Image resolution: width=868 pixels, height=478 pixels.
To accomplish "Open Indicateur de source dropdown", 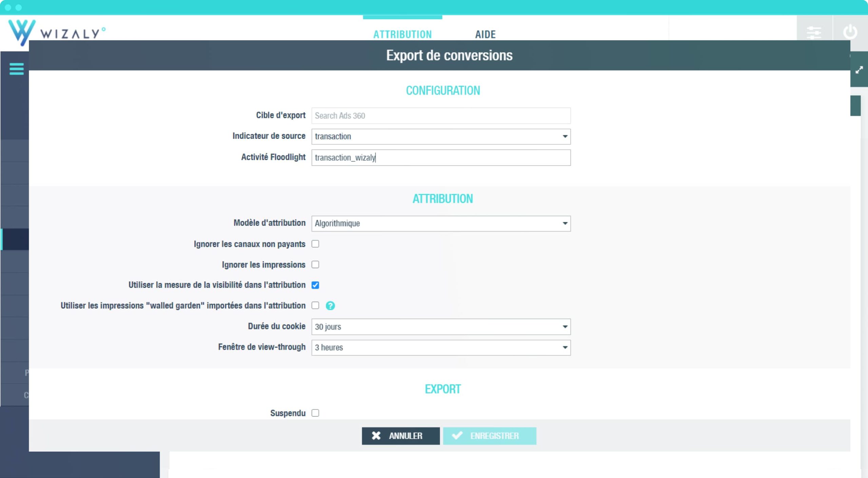I will [441, 136].
